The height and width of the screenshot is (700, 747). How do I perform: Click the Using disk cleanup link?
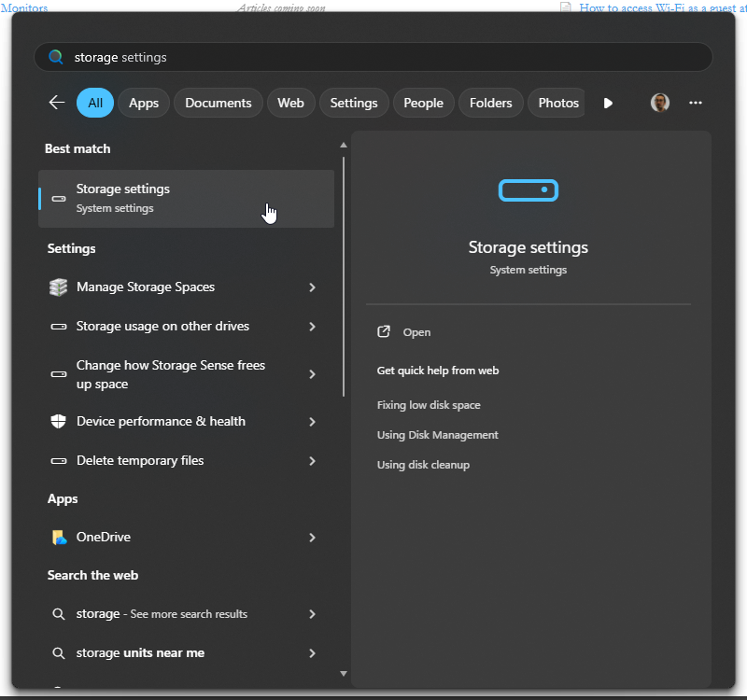pyautogui.click(x=423, y=465)
